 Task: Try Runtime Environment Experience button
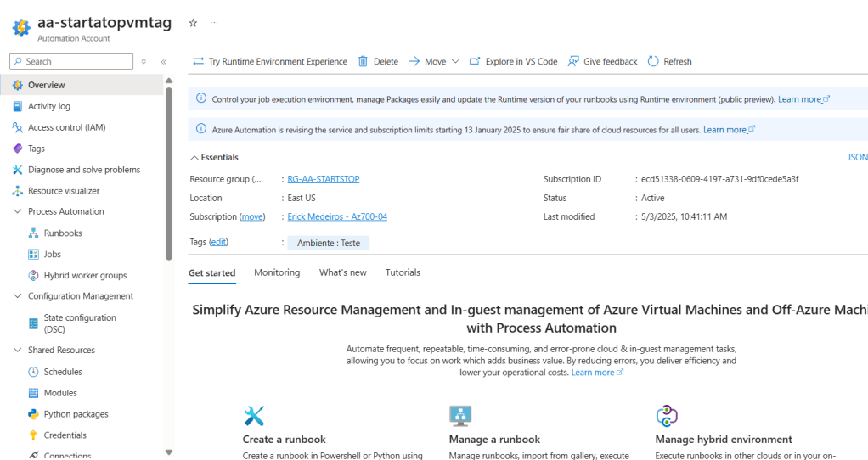pyautogui.click(x=270, y=61)
